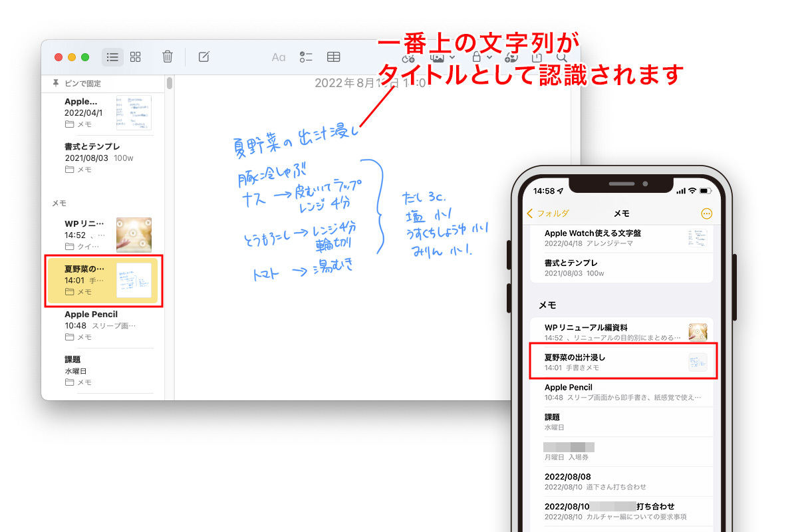Tap the 夏野菜の出汁浸し thumbnail on iPhone

[698, 362]
